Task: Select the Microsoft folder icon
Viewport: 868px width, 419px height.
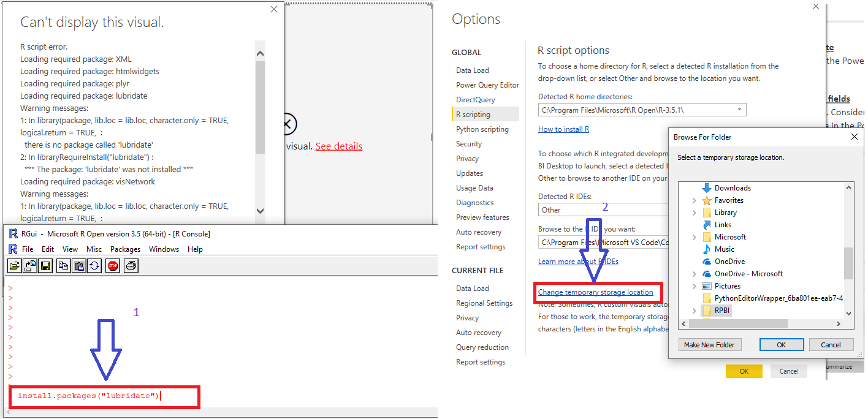Action: tap(707, 237)
